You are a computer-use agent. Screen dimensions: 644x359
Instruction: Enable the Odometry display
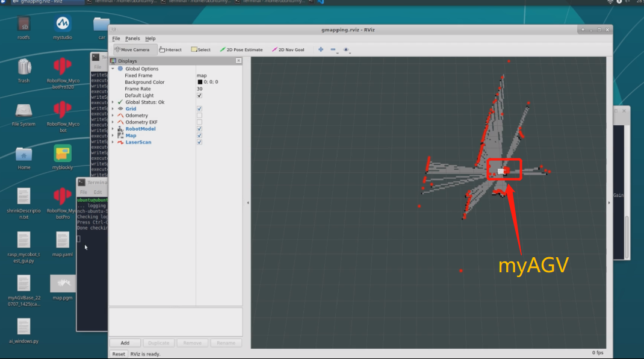click(x=199, y=115)
